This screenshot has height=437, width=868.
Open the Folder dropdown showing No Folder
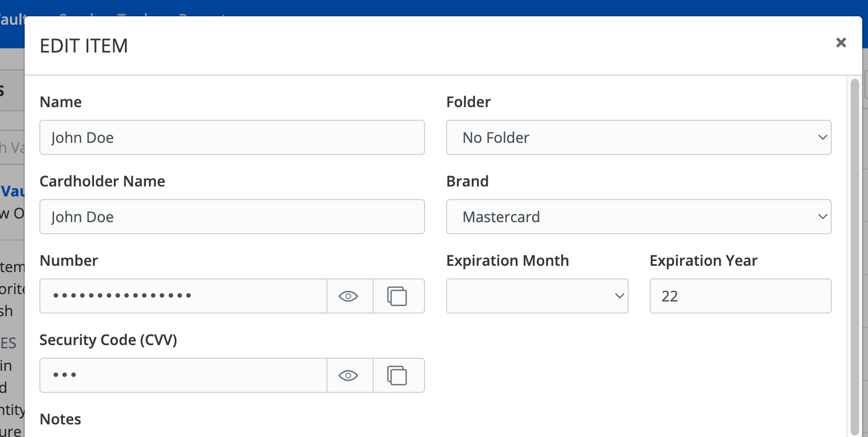click(638, 138)
